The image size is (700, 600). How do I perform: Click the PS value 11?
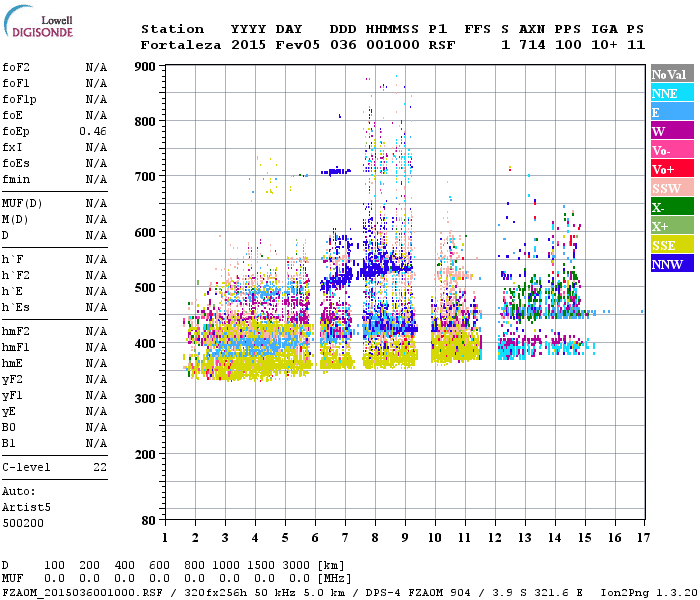tap(636, 45)
